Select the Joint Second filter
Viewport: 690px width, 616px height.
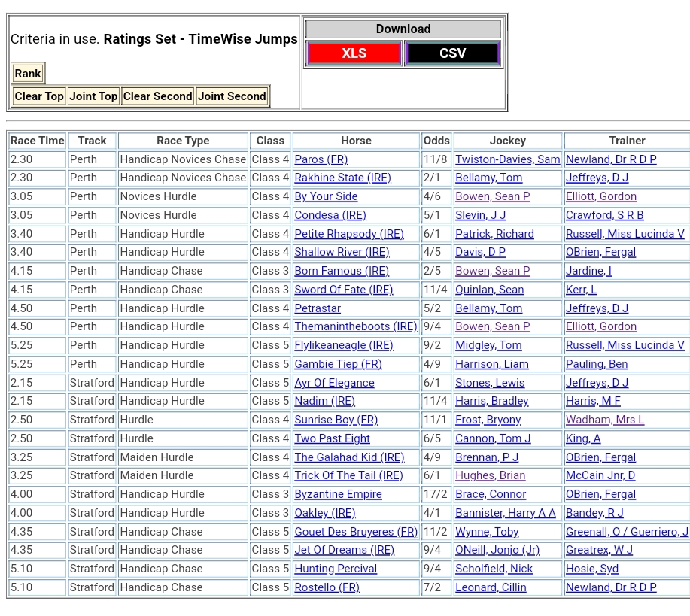[232, 96]
